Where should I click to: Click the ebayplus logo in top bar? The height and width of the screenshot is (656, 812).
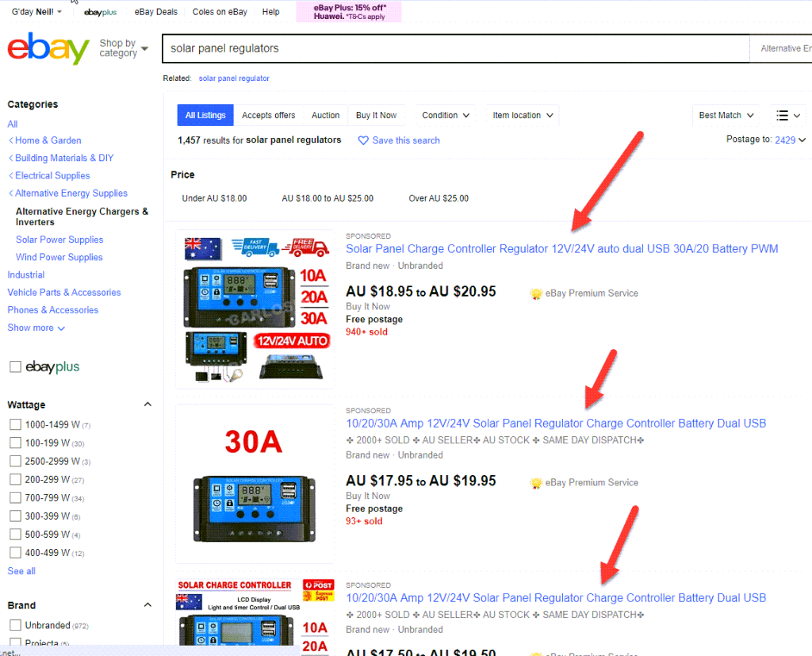click(x=101, y=12)
